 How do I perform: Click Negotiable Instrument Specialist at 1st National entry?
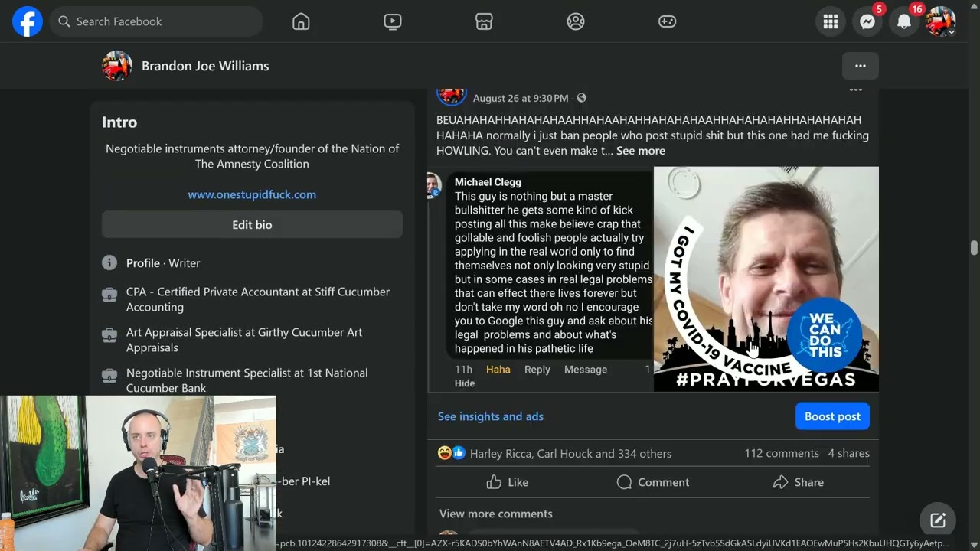click(247, 380)
